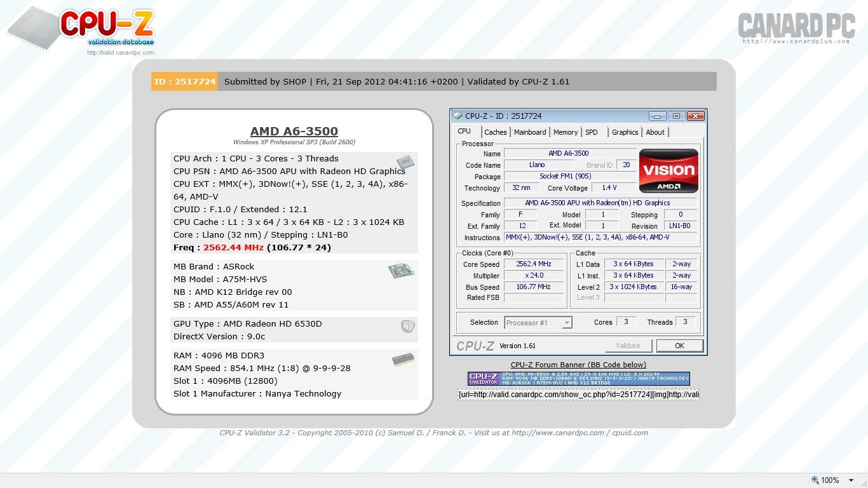Click the CPU-Z Validator copyright footer text
The width and height of the screenshot is (868, 488).
(434, 433)
